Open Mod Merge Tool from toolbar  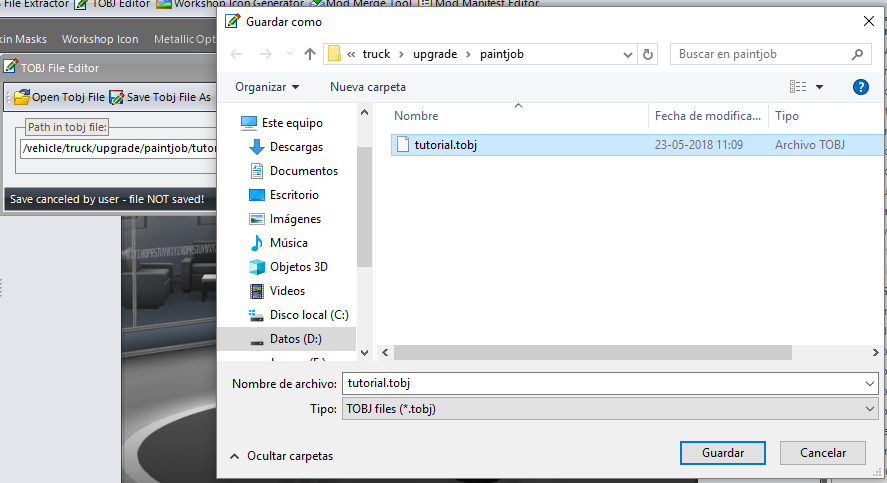click(x=361, y=4)
